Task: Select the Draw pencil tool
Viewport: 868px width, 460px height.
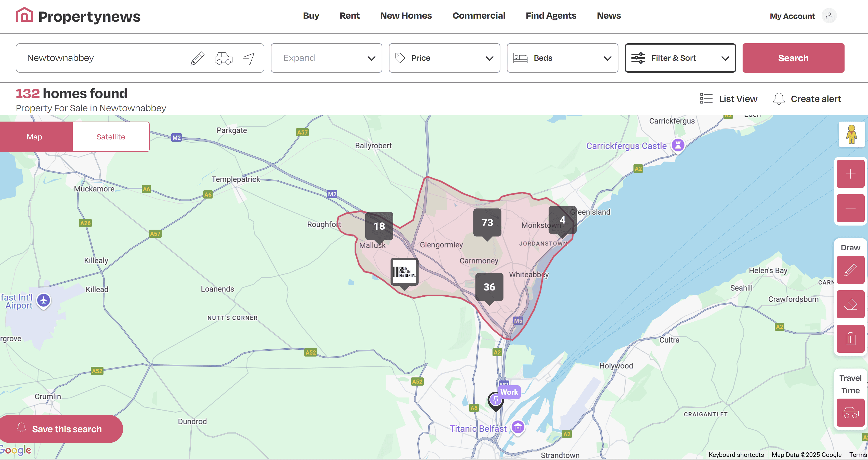Action: [850, 270]
